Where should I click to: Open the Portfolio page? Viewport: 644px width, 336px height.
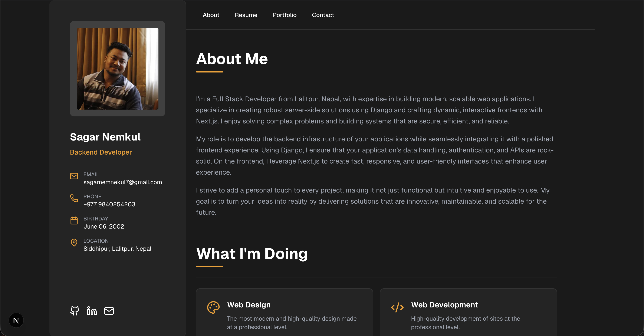click(x=285, y=15)
